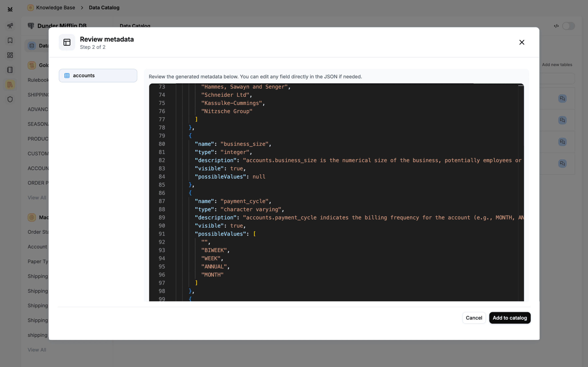Click the Add new tables link

pyautogui.click(x=557, y=65)
